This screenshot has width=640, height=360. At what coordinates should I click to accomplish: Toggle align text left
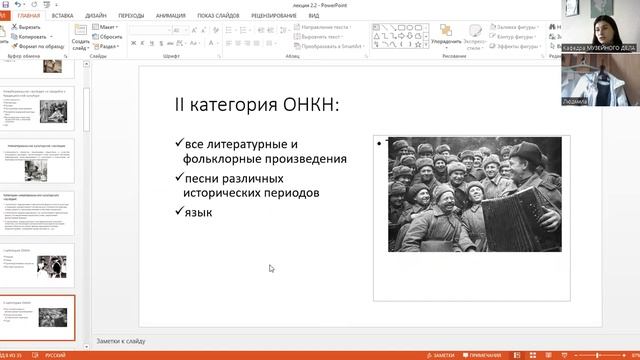(229, 43)
